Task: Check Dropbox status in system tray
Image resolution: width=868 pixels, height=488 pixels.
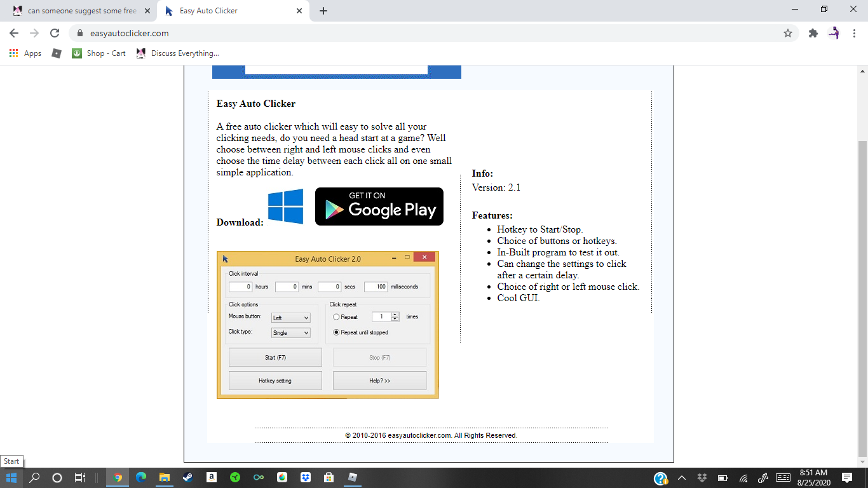Action: tap(702, 478)
